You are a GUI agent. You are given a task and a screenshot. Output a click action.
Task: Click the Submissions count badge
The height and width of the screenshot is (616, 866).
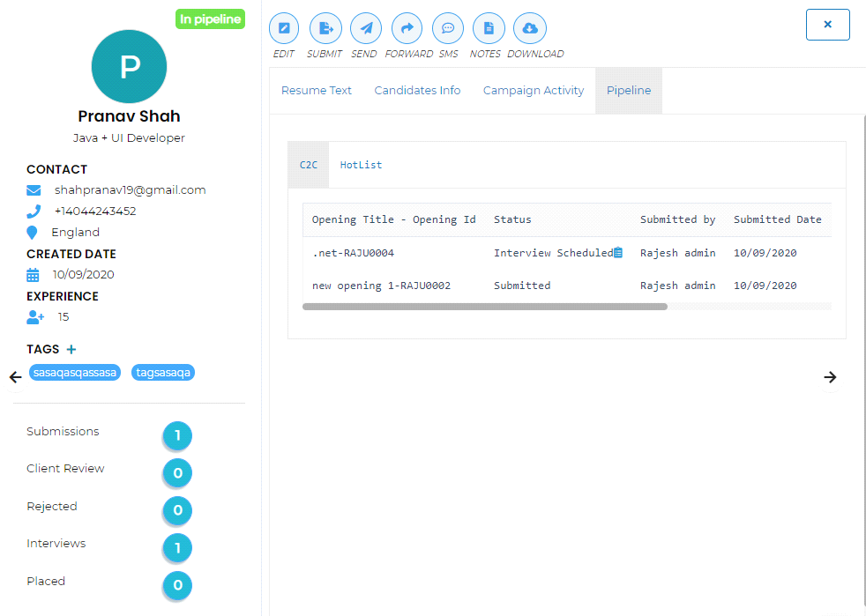[x=177, y=436]
